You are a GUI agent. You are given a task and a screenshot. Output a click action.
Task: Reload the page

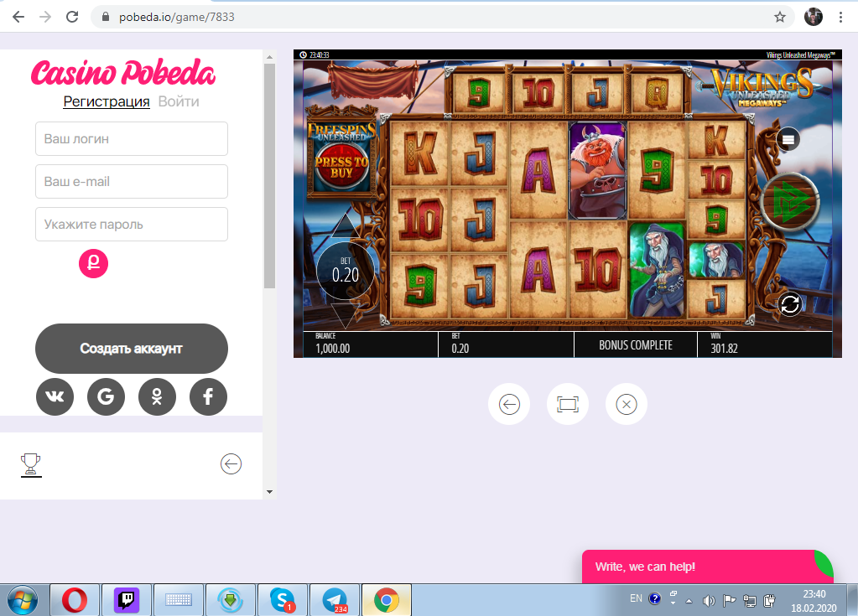pyautogui.click(x=72, y=17)
